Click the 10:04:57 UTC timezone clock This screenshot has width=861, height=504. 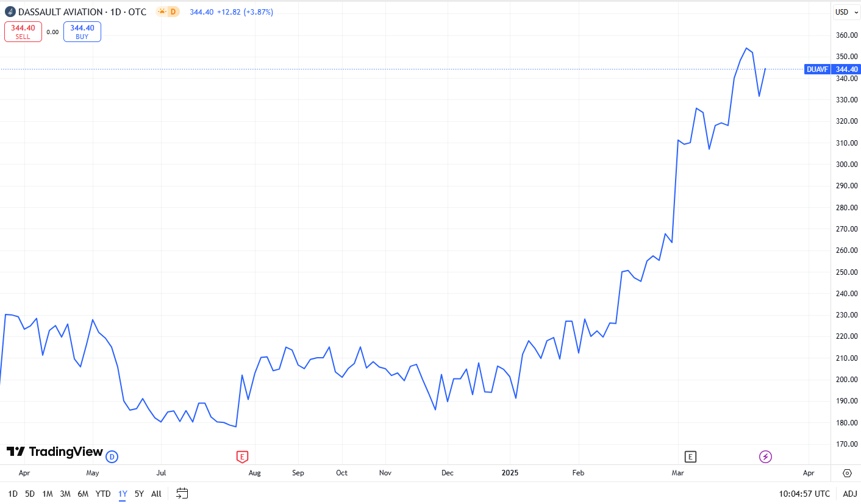pos(804,494)
